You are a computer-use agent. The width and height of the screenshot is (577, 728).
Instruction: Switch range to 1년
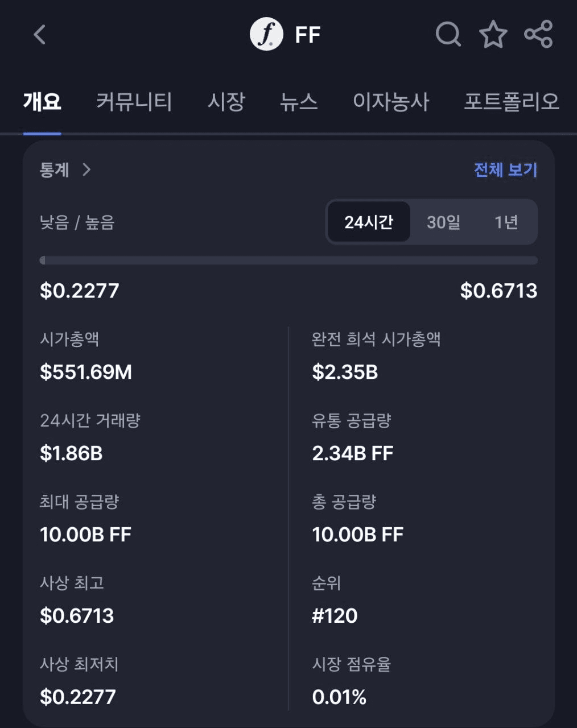pyautogui.click(x=506, y=222)
